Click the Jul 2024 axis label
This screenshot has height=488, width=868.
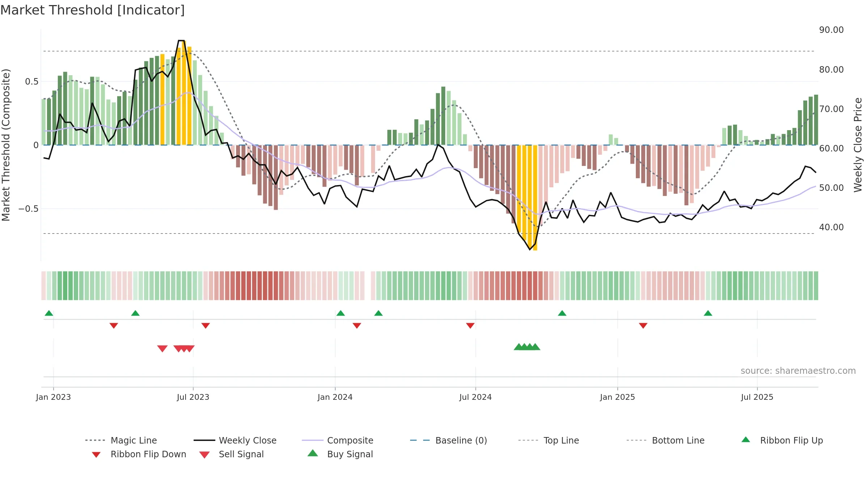pyautogui.click(x=476, y=397)
